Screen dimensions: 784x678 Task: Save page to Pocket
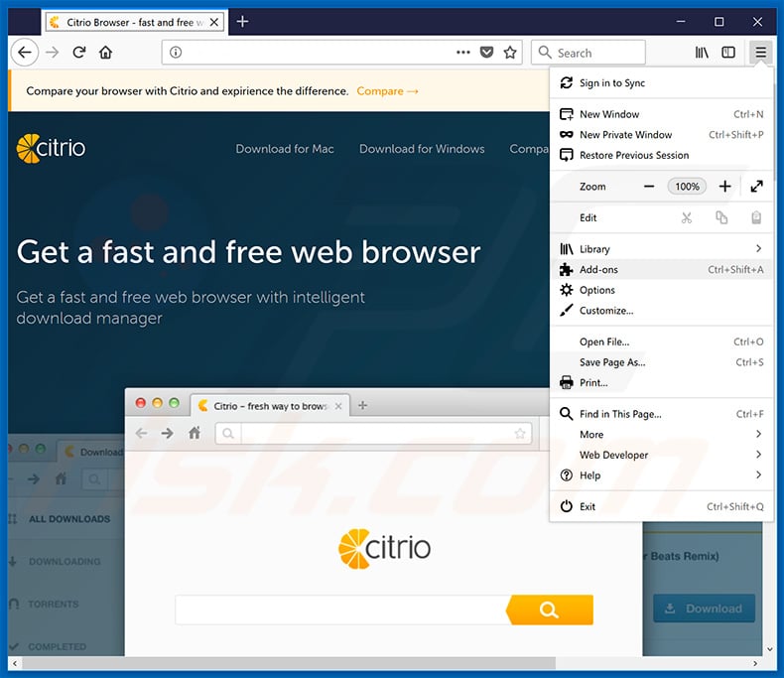pyautogui.click(x=486, y=52)
